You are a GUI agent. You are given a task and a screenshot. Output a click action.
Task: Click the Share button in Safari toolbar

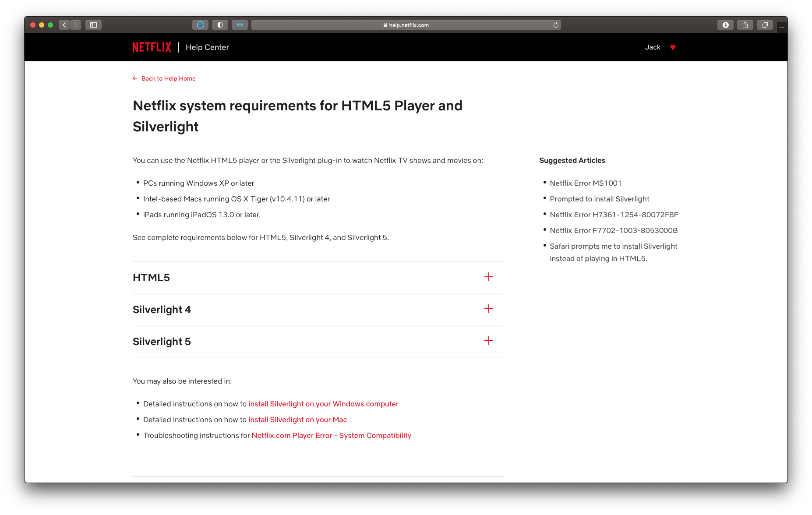click(x=745, y=25)
